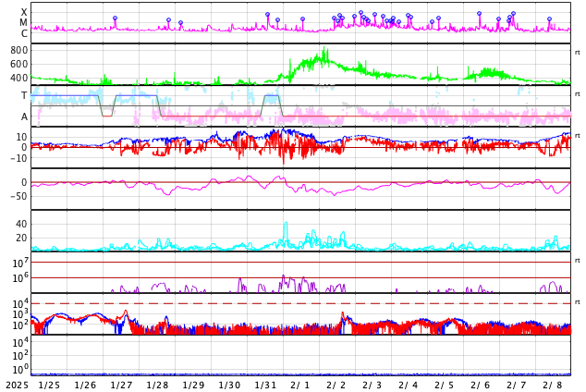The width and height of the screenshot is (586, 392).
Task: Click the 10^7 axis label
Action: point(19,263)
